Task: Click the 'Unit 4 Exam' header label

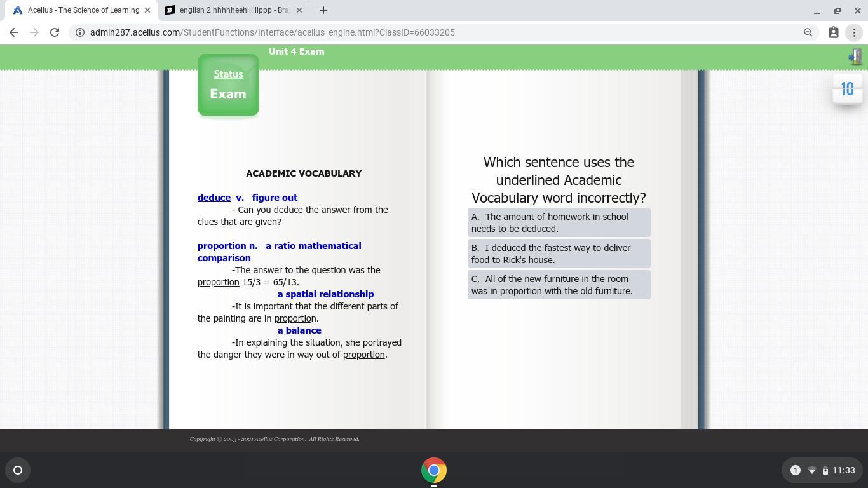Action: pos(297,51)
